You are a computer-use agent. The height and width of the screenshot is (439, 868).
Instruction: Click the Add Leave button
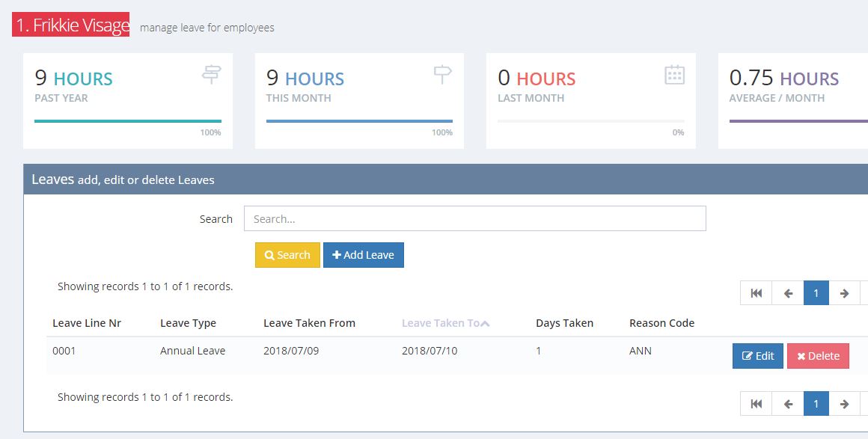(x=363, y=255)
